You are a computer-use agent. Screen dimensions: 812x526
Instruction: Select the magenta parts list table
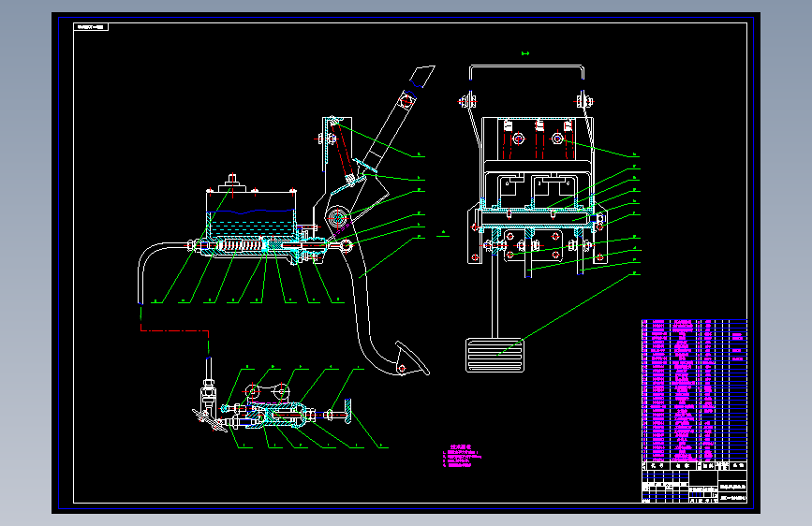[694, 390]
